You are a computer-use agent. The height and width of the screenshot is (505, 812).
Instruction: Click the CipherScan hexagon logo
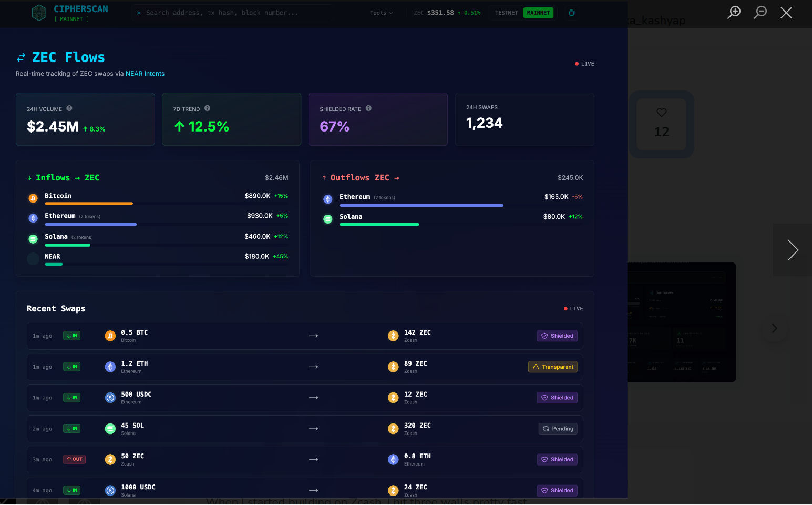[x=39, y=13]
